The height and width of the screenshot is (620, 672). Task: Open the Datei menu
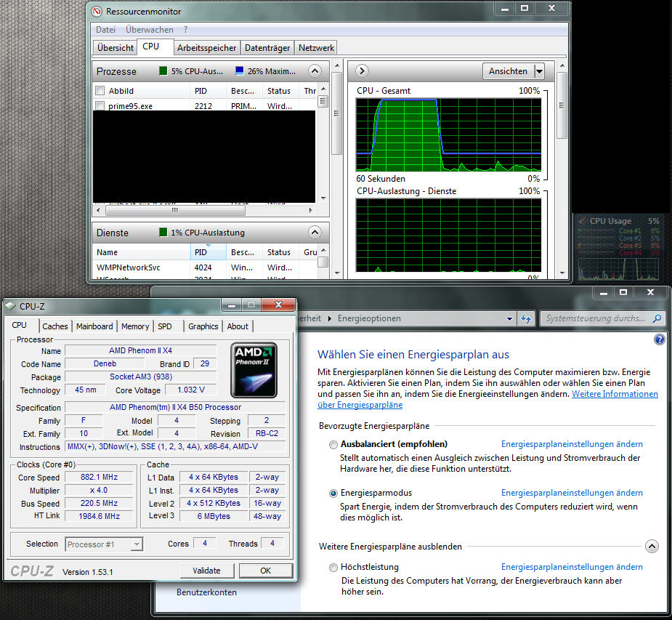pos(105,30)
